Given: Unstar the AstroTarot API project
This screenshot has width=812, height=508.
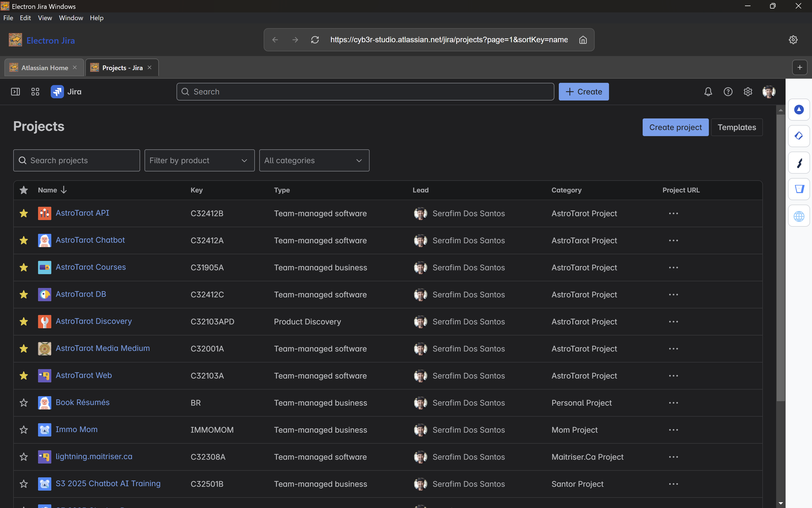Looking at the screenshot, I should click(23, 213).
